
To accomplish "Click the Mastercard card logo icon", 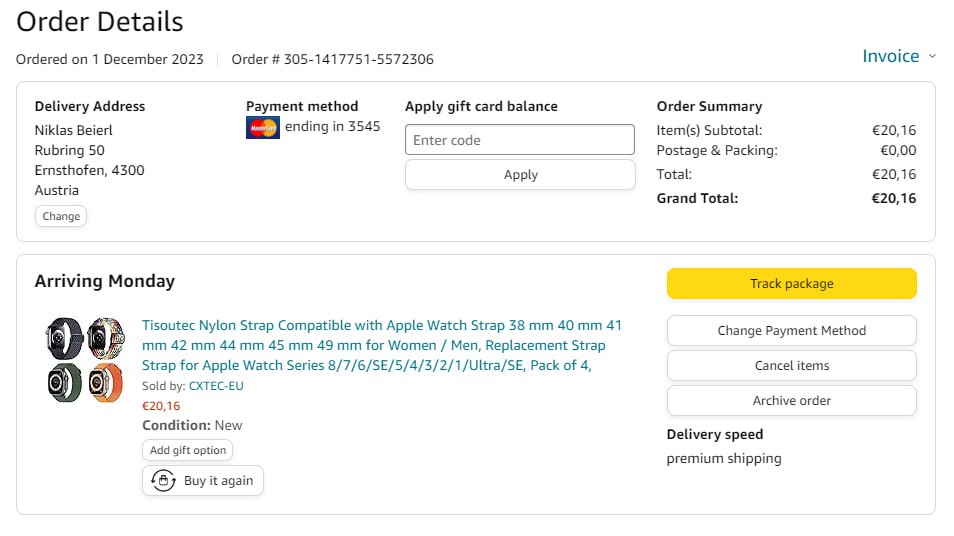I will click(x=262, y=127).
